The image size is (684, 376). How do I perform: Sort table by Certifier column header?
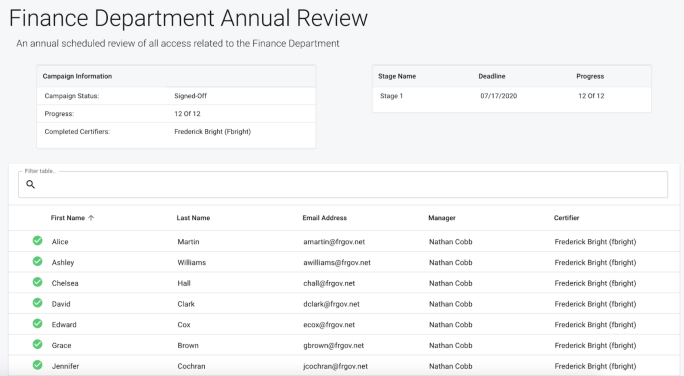coord(567,218)
